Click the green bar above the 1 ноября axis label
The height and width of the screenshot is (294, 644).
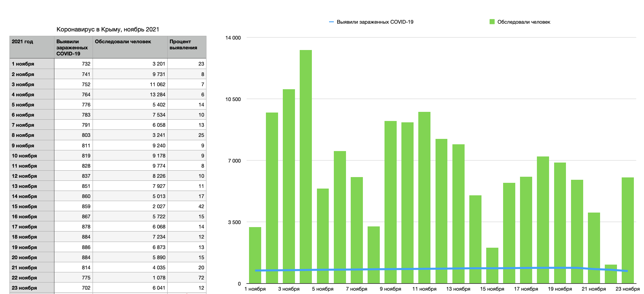255,255
